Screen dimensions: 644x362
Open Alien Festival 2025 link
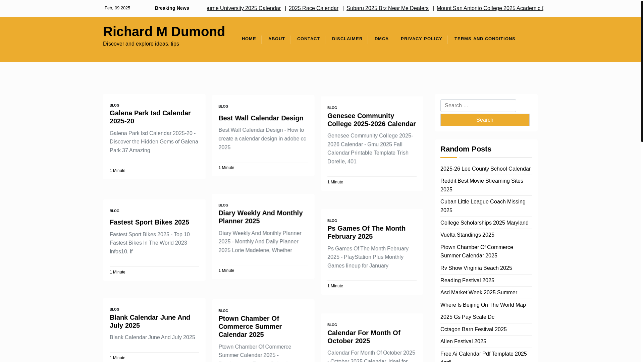click(x=463, y=342)
